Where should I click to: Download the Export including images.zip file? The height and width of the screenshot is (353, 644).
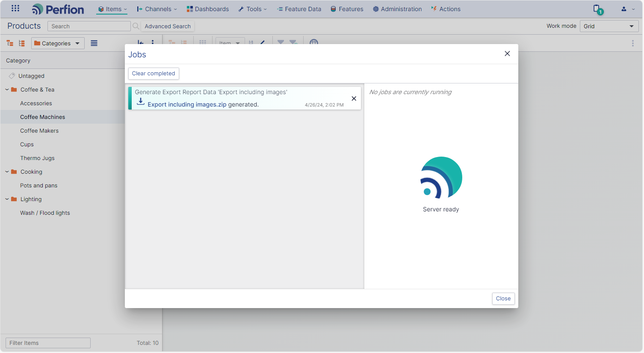coord(141,102)
